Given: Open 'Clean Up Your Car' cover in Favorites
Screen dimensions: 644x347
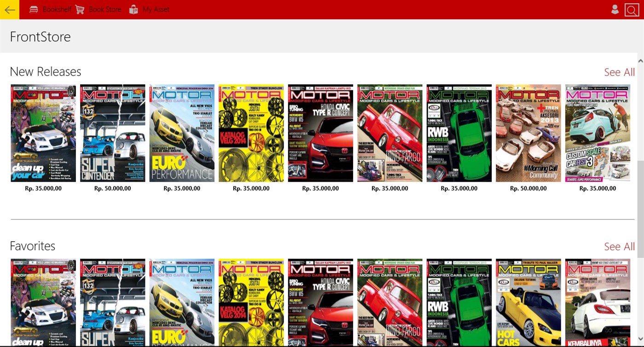Looking at the screenshot, I should tap(43, 303).
